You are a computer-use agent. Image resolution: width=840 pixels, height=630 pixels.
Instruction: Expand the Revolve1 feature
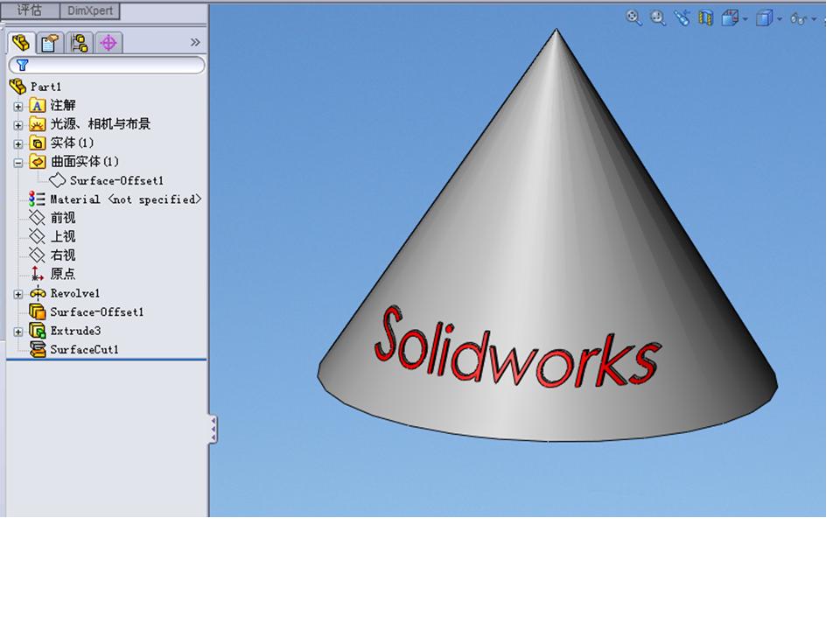[18, 294]
